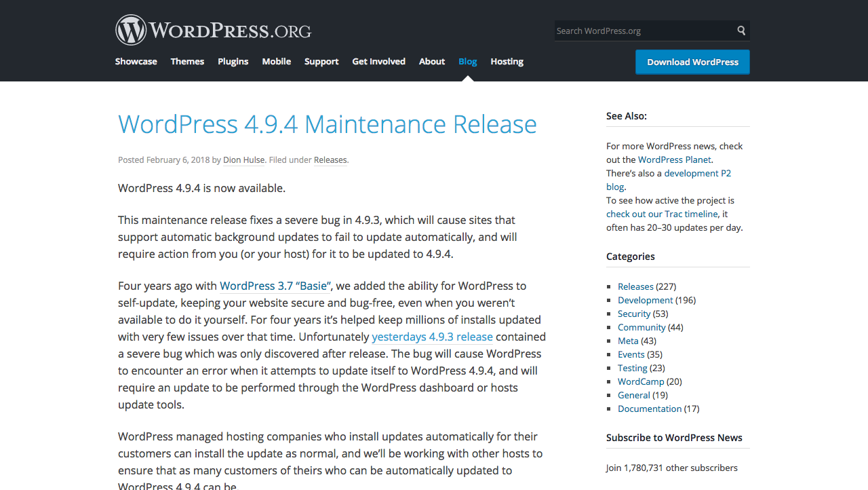The image size is (868, 490).
Task: Select the Events category
Action: pos(631,354)
